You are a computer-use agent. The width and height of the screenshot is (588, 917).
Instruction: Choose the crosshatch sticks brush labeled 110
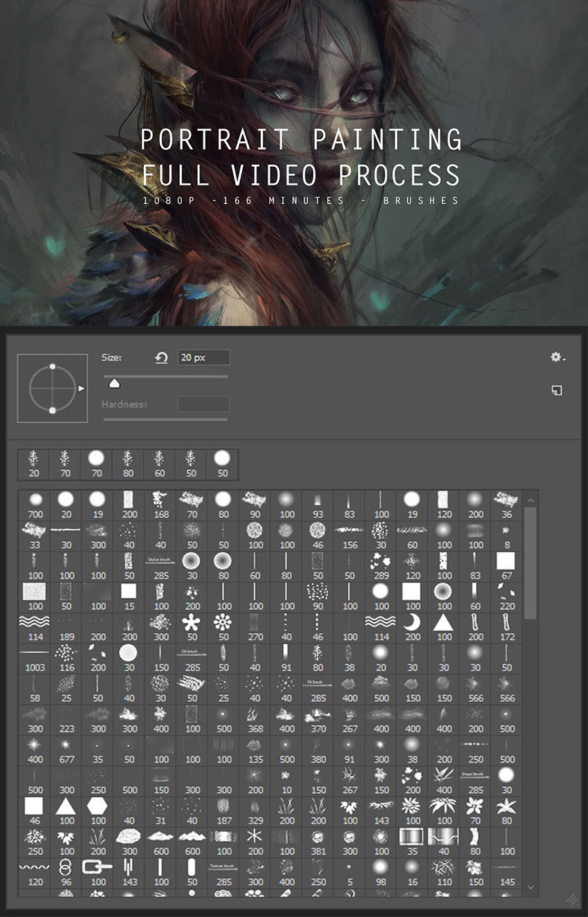[444, 873]
